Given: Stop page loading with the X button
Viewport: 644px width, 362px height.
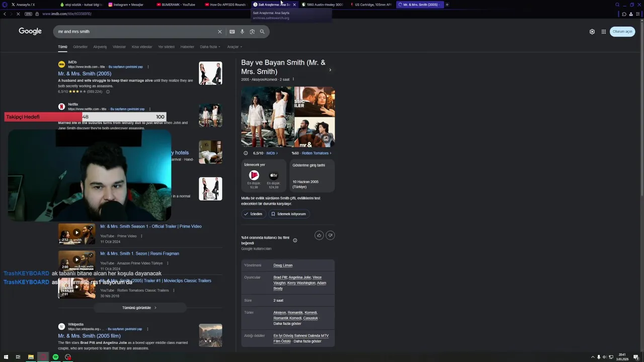Looking at the screenshot, I should pyautogui.click(x=18, y=14).
